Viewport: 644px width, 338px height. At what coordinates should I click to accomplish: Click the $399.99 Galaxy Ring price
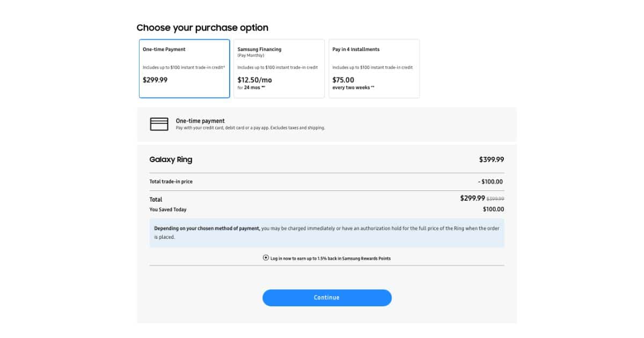492,159
